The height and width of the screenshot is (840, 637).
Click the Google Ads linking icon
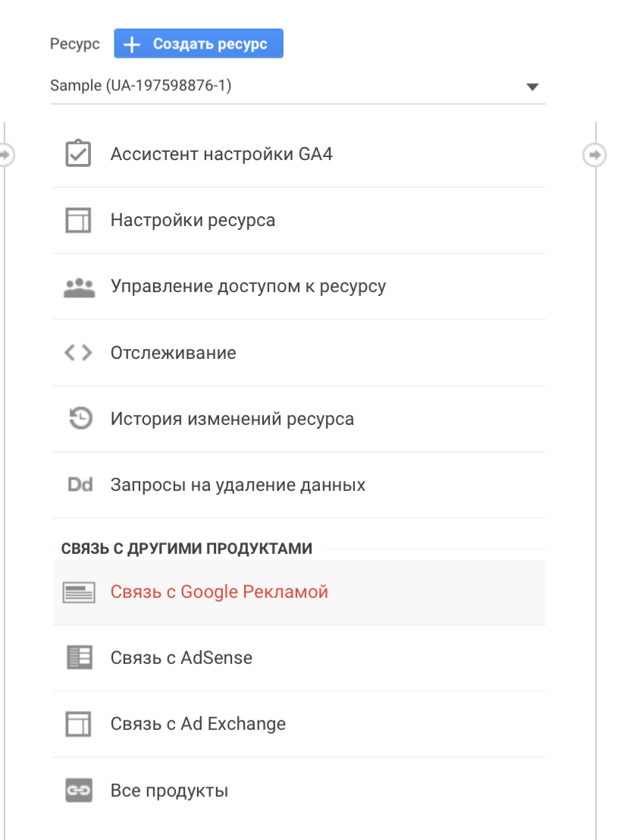[x=78, y=593]
